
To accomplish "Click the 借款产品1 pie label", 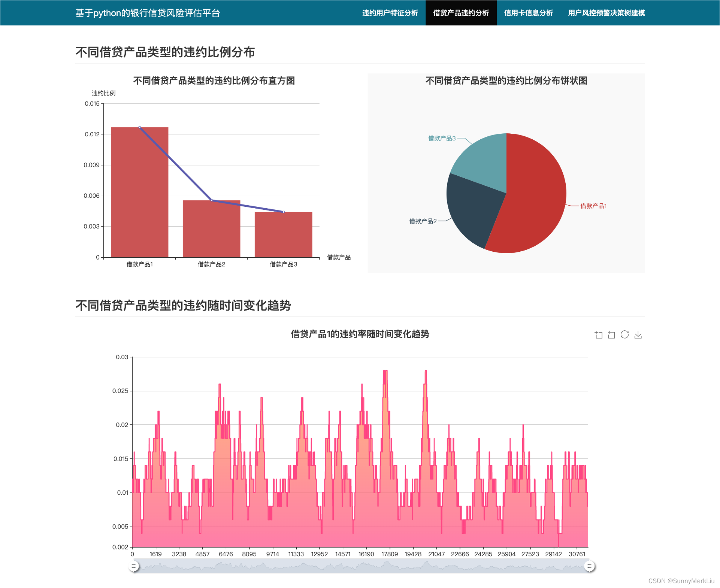I will coord(593,206).
